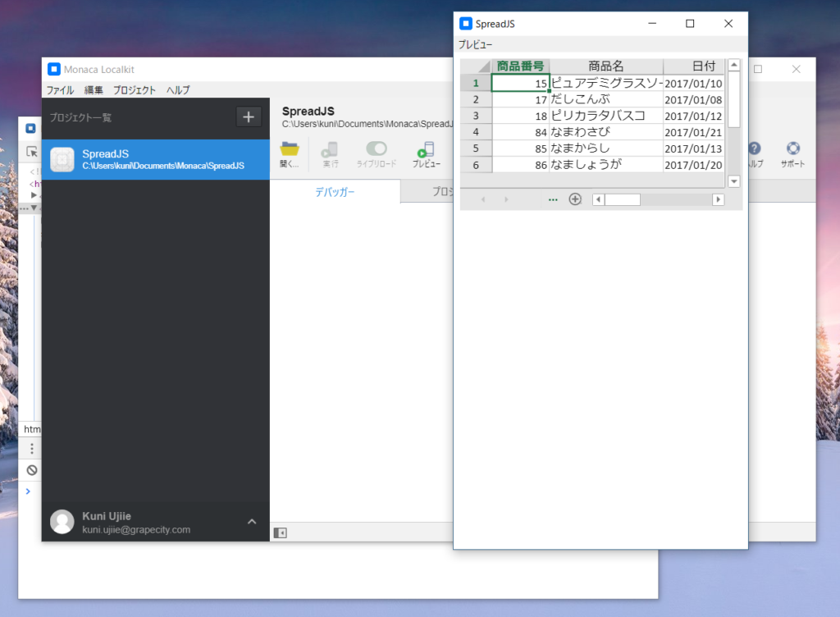The image size is (840, 617).
Task: Click the Monaca Localkit title bar logo
Action: click(x=53, y=69)
